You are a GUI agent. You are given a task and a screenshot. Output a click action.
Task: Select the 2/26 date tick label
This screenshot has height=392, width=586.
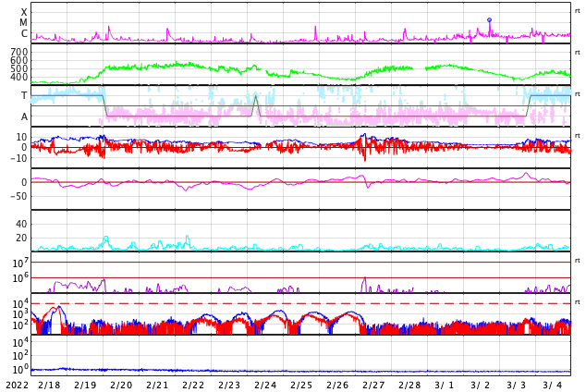tap(337, 385)
